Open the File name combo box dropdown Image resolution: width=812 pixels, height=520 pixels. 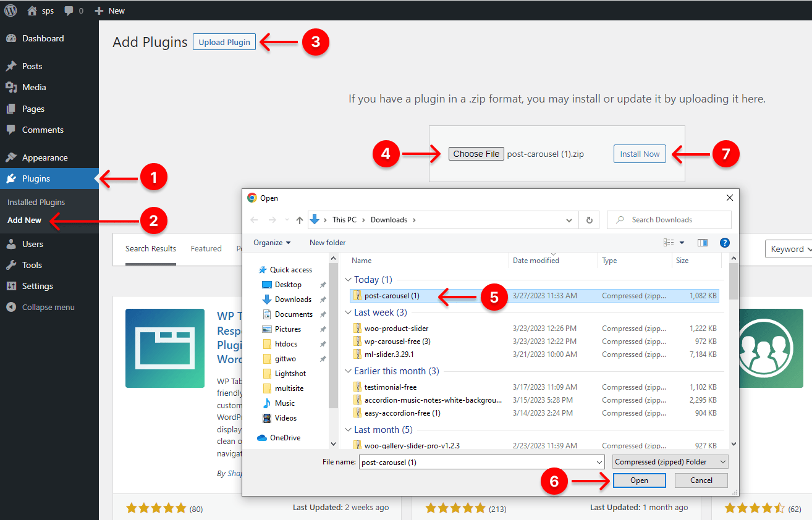pos(599,462)
